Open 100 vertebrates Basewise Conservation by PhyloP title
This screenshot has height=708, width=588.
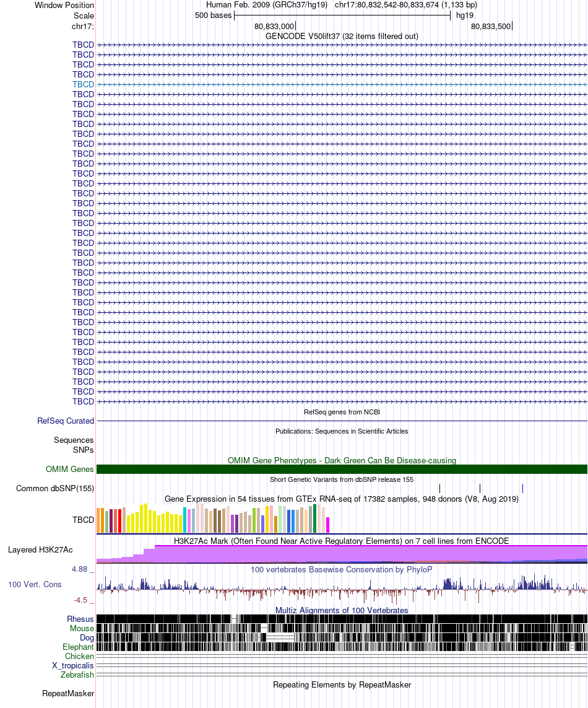point(342,570)
